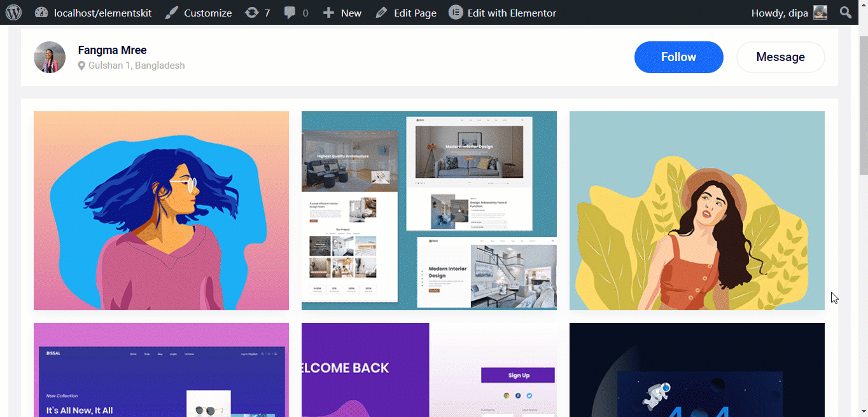Click the dipa user avatar in the admin bar
The width and height of the screenshot is (868, 417).
[820, 13]
